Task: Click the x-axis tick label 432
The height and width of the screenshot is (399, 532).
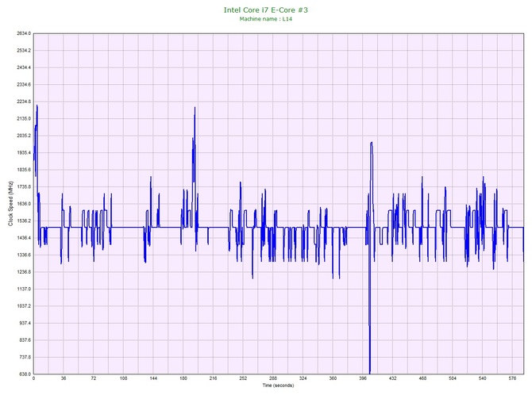Action: (392, 378)
